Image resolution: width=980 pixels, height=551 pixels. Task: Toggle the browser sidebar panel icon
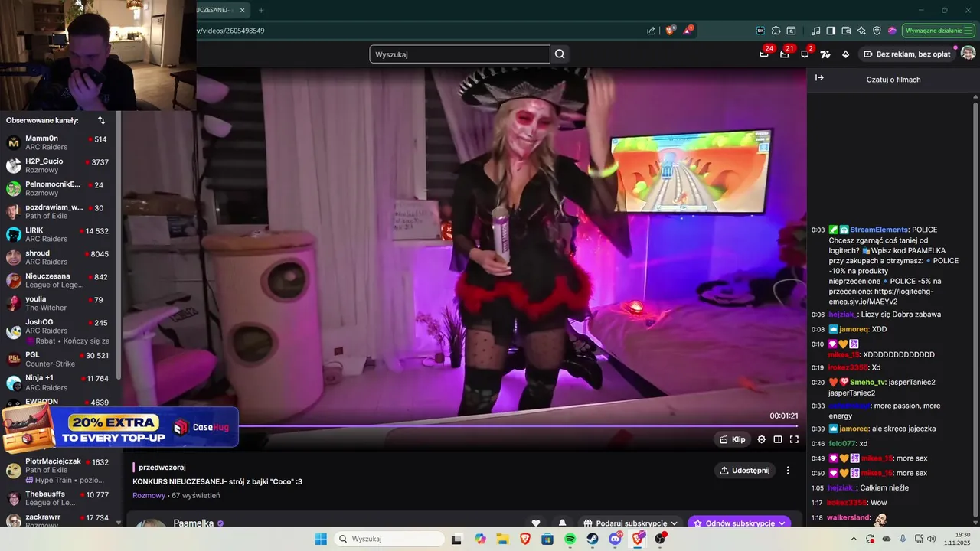[831, 31]
